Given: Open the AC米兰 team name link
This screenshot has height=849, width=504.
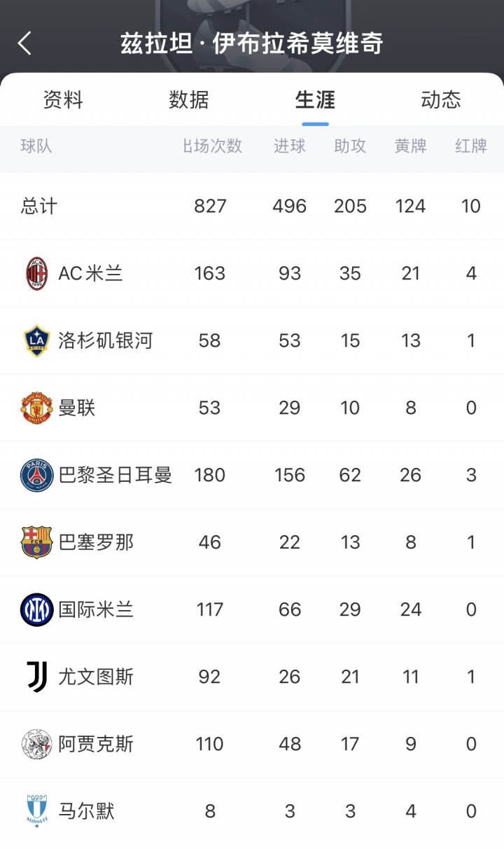Looking at the screenshot, I should pyautogui.click(x=90, y=273).
